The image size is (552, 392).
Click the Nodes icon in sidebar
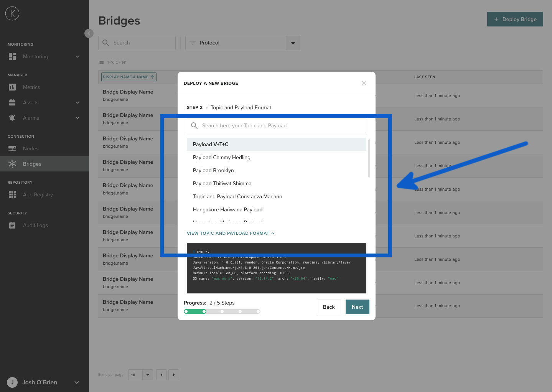click(12, 148)
